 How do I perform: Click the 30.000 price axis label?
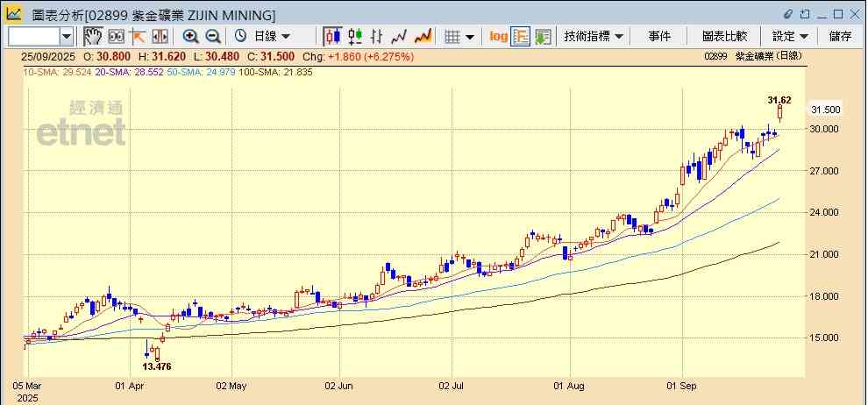click(x=825, y=130)
